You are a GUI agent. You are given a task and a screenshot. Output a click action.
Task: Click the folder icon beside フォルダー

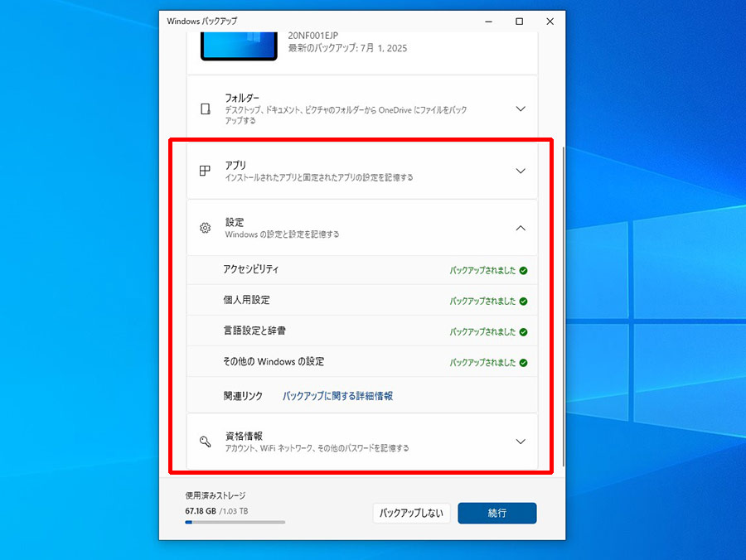coord(205,109)
